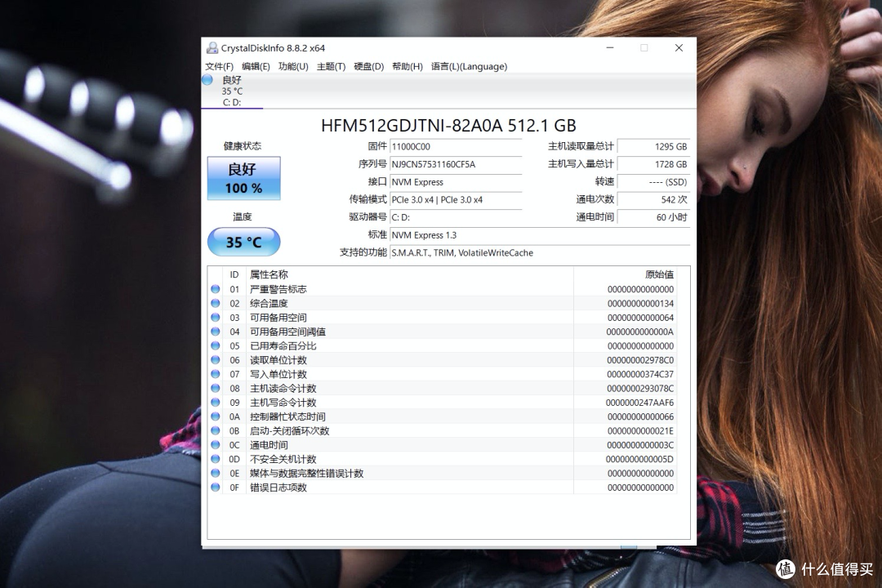Click status orb for attribute 08 主机读命令计数
The height and width of the screenshot is (588, 882).
coord(216,388)
